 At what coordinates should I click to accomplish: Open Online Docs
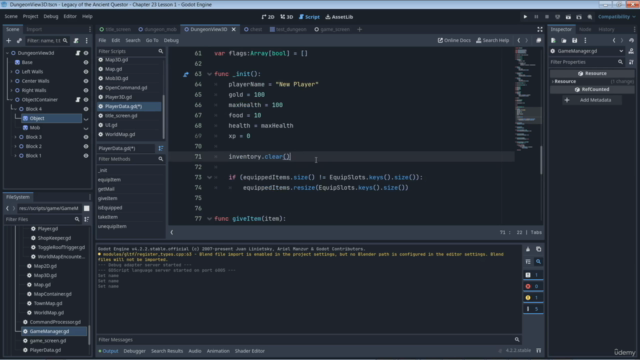(454, 40)
